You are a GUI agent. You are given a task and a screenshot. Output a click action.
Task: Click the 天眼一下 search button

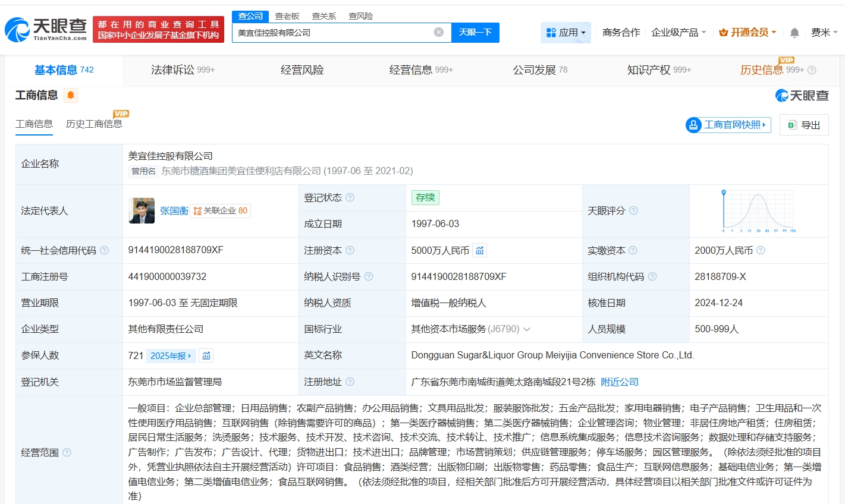point(475,32)
